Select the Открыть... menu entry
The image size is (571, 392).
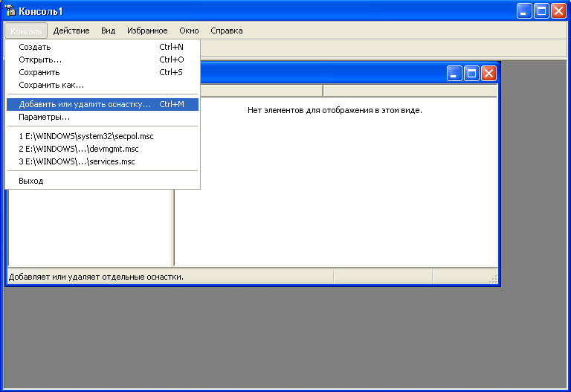(x=103, y=60)
